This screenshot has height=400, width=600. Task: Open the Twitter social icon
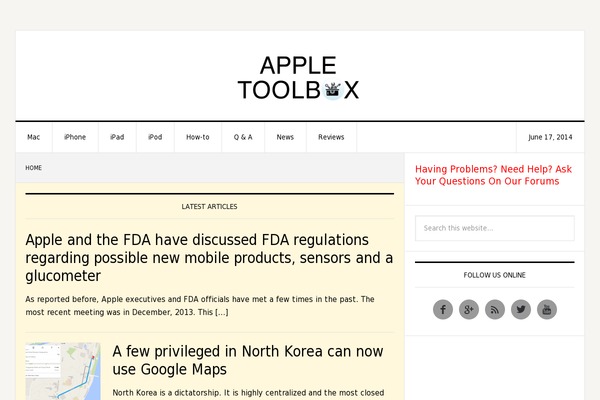click(521, 309)
